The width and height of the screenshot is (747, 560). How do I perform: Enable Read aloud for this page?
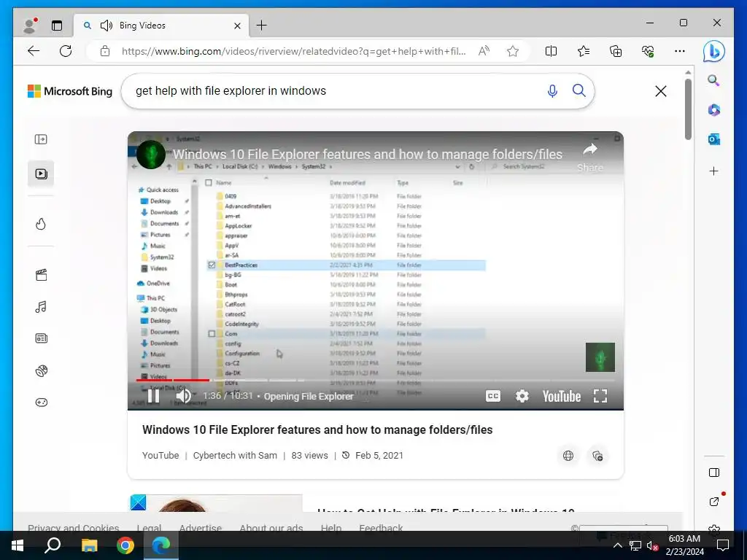tap(484, 51)
